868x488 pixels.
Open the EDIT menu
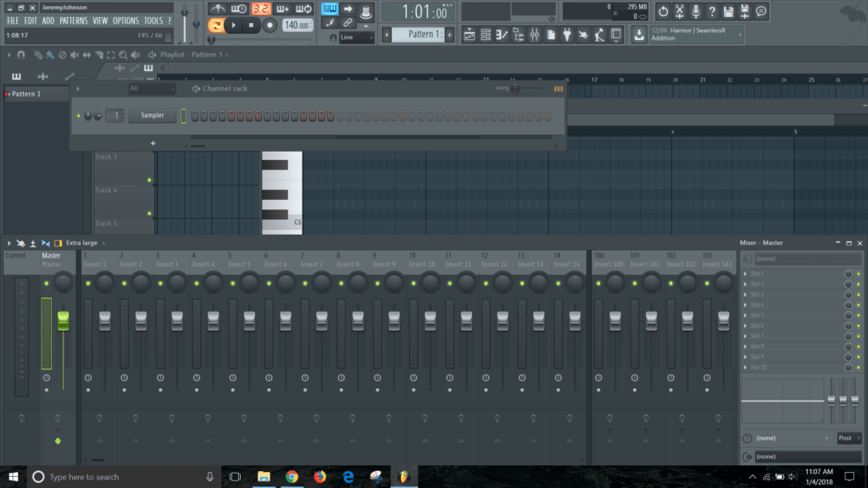(x=31, y=20)
